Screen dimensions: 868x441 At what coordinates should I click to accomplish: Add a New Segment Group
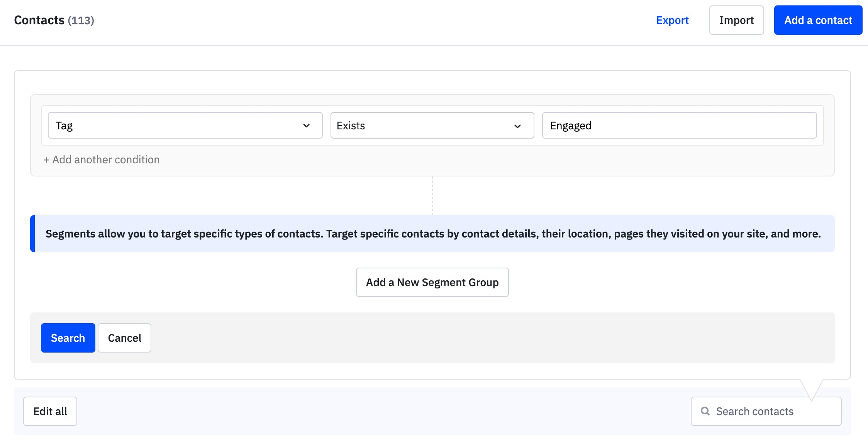coord(432,282)
